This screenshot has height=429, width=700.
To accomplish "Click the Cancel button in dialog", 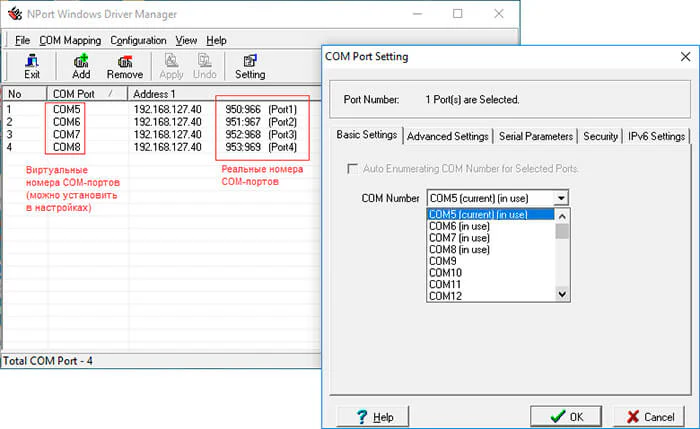I will [650, 417].
